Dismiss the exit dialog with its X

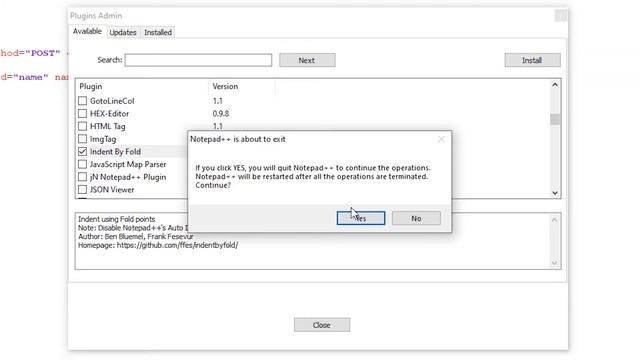(441, 140)
